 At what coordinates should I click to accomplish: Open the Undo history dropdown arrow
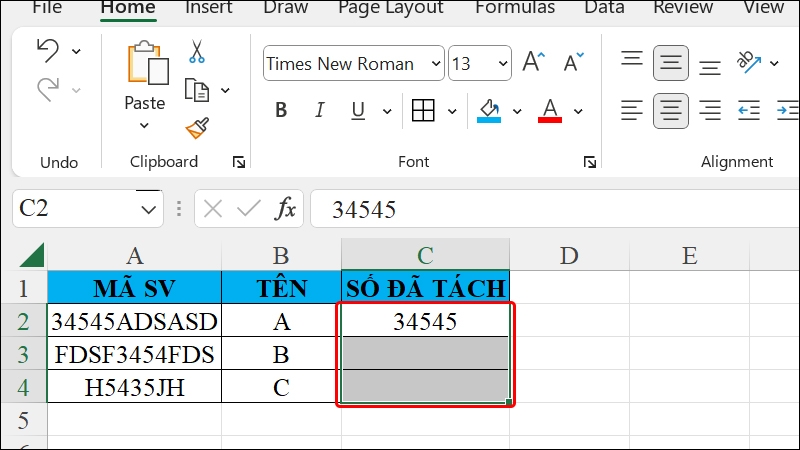(76, 52)
